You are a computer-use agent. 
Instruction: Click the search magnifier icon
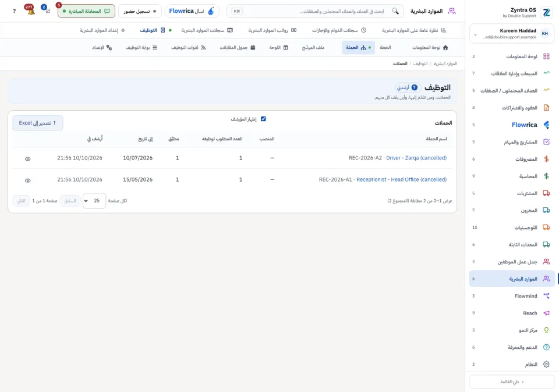coord(395,11)
